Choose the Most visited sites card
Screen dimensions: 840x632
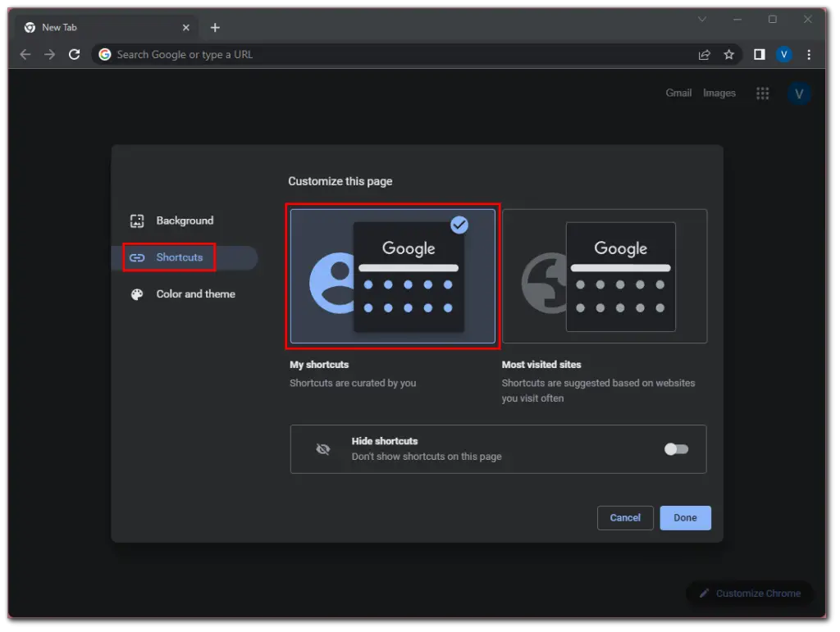tap(605, 276)
